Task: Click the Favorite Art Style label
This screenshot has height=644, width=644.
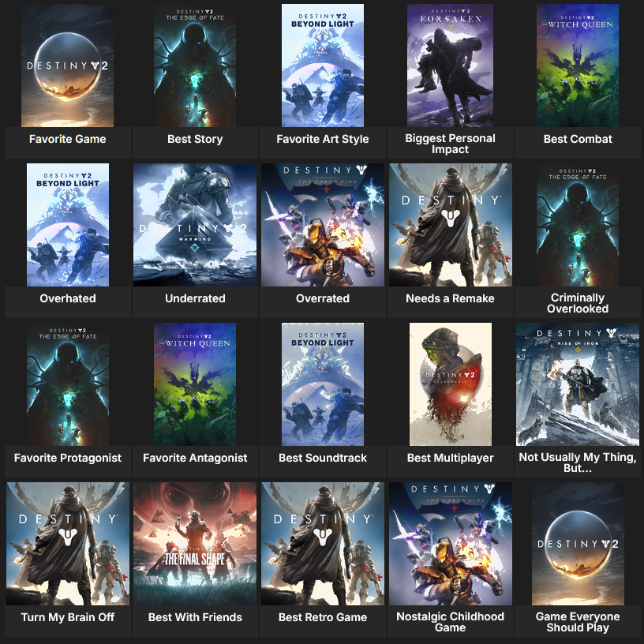Action: pyautogui.click(x=323, y=139)
